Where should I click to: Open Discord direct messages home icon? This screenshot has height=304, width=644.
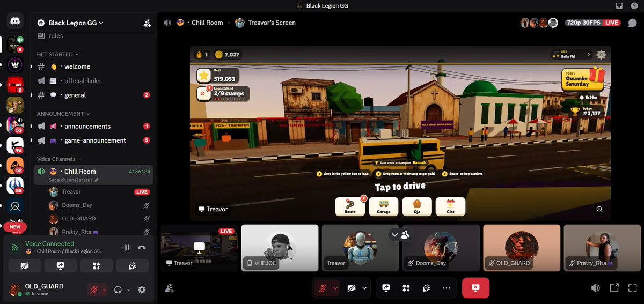pyautogui.click(x=15, y=21)
